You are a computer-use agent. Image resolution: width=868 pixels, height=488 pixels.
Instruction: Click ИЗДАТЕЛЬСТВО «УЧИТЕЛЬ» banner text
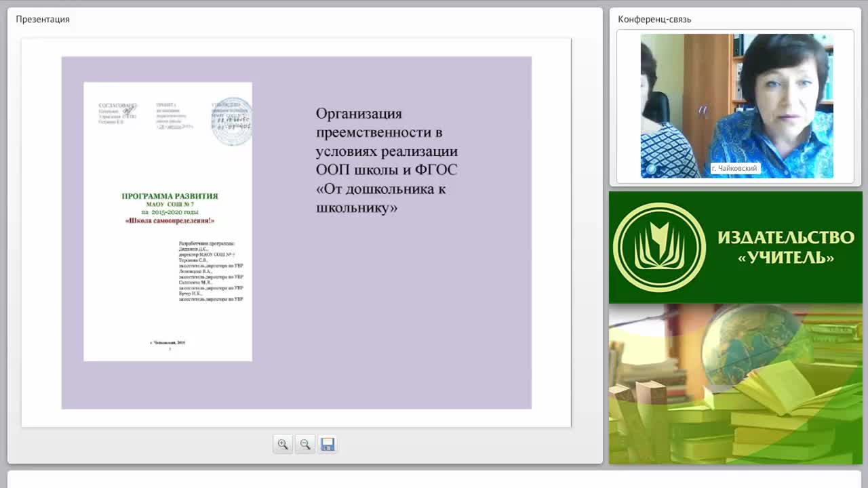click(786, 247)
